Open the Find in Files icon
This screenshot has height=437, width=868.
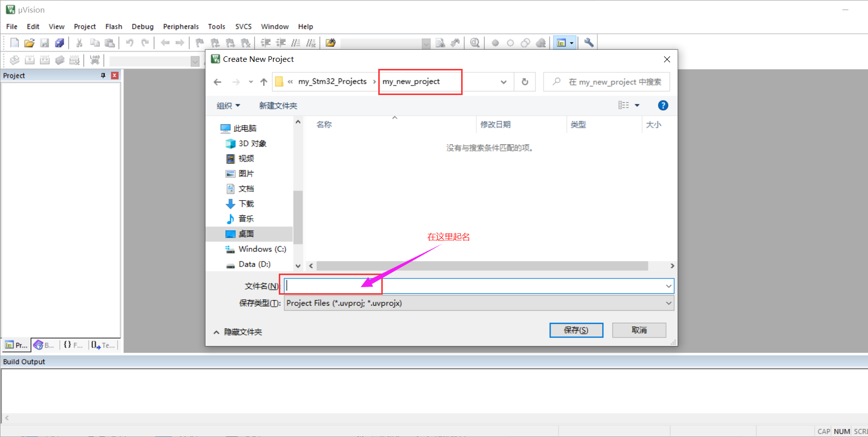click(x=331, y=43)
